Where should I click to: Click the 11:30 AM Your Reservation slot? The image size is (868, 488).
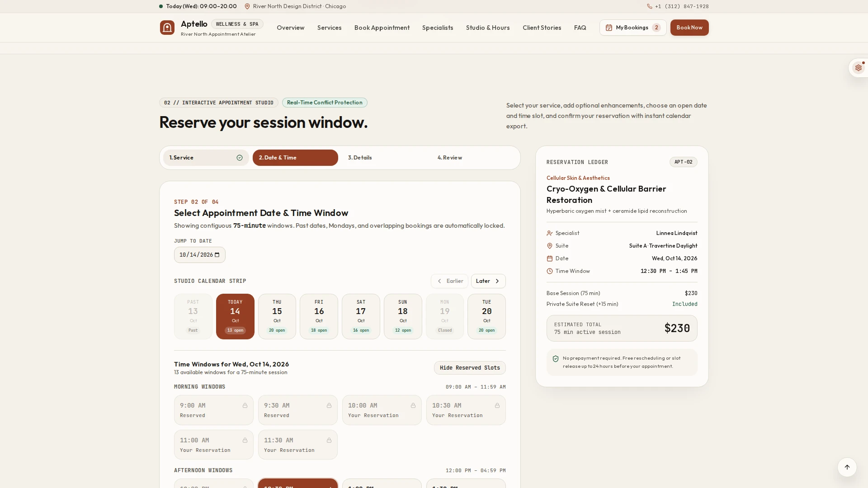298,445
